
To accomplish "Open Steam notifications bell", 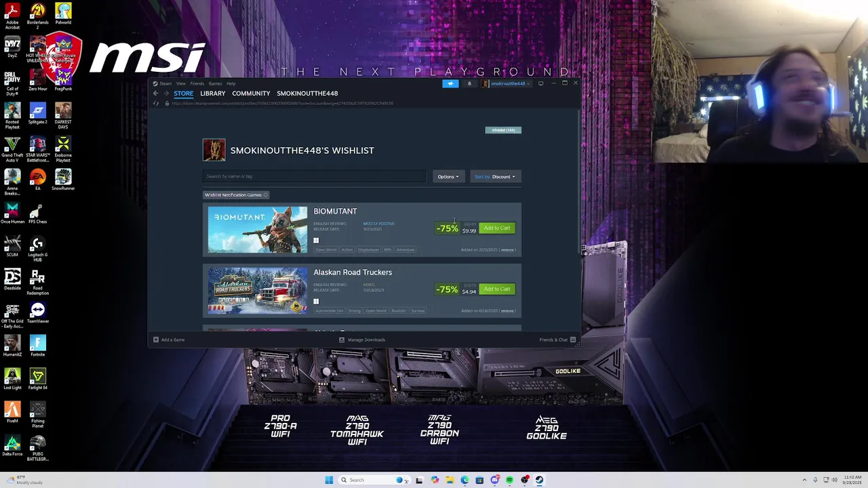I will coord(469,83).
